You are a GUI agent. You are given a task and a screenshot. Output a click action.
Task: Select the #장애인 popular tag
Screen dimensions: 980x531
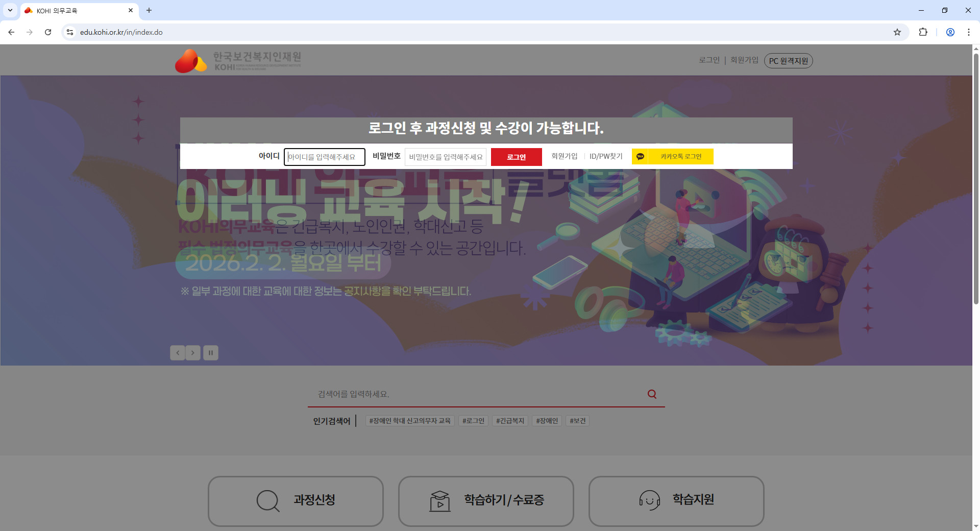coord(547,421)
